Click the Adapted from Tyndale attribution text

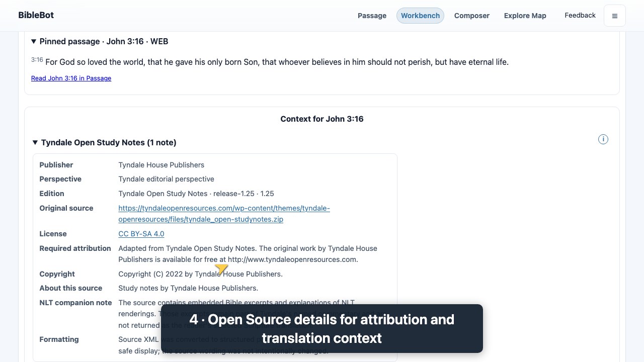coord(248,254)
